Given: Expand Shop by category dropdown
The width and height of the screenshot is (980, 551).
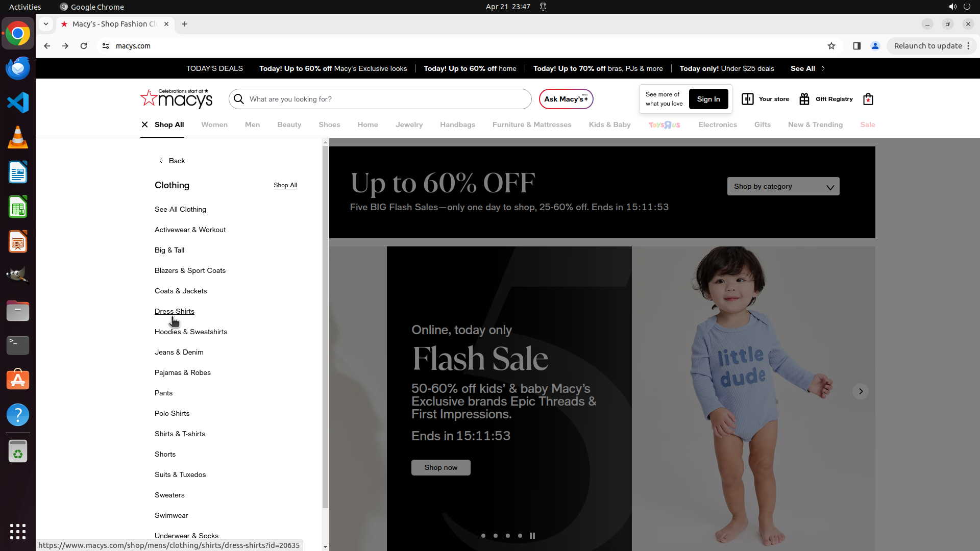Looking at the screenshot, I should tap(783, 187).
